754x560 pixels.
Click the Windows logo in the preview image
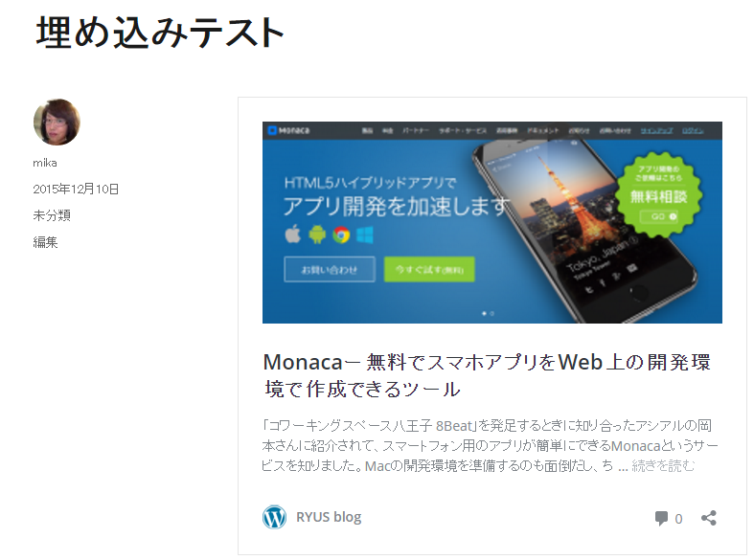[364, 235]
